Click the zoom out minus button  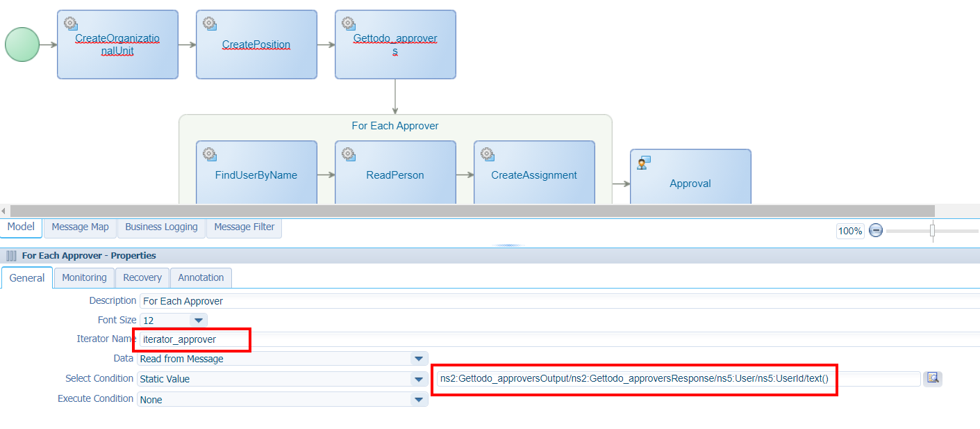click(x=876, y=231)
